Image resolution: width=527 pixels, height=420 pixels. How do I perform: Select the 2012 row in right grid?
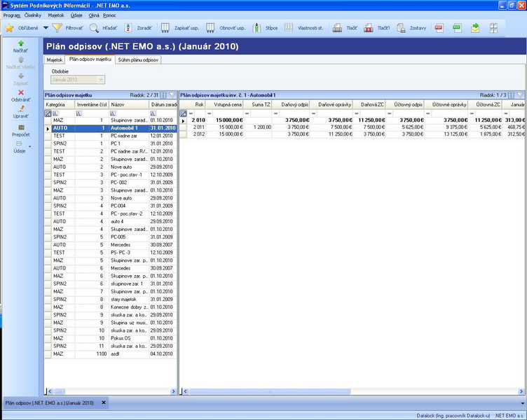(352, 134)
